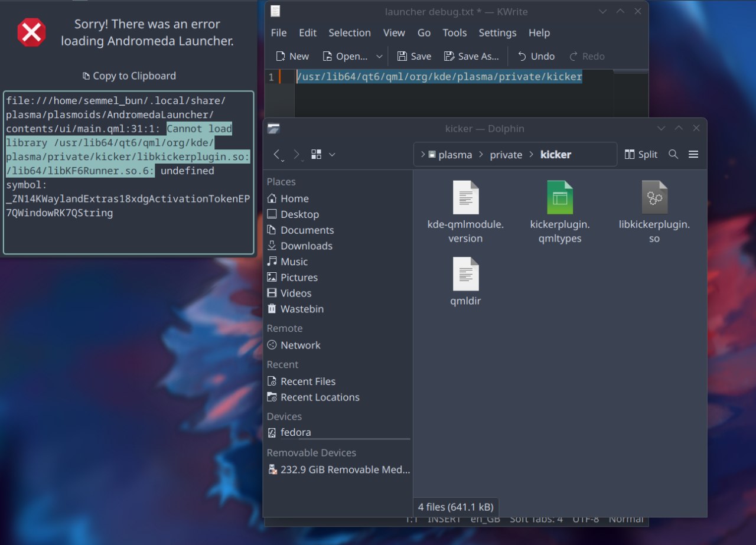The image size is (756, 545).
Task: Open Edit menu in KWrite
Action: click(308, 33)
